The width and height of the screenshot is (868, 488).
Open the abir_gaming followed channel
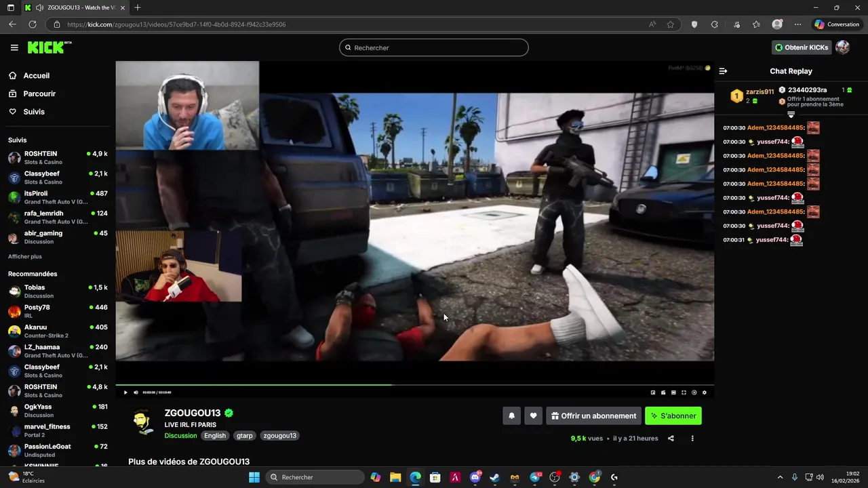(58, 237)
